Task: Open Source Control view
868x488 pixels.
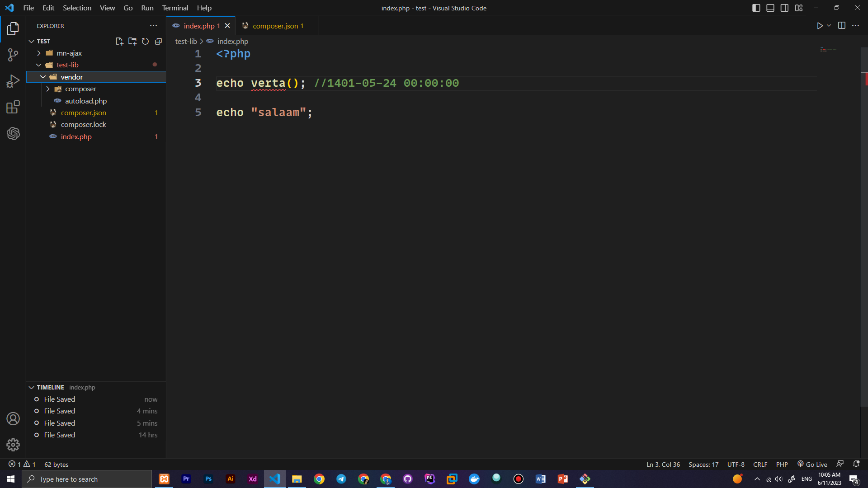Action: click(13, 55)
